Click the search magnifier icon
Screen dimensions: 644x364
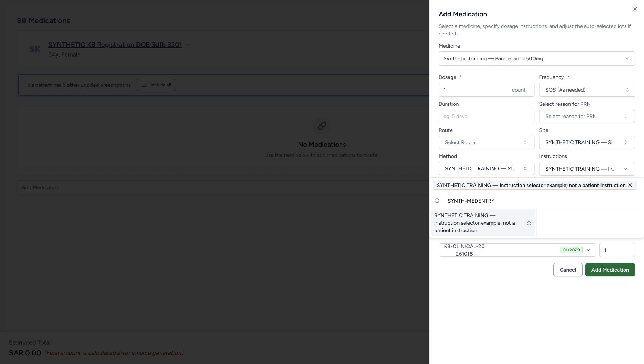(x=437, y=201)
